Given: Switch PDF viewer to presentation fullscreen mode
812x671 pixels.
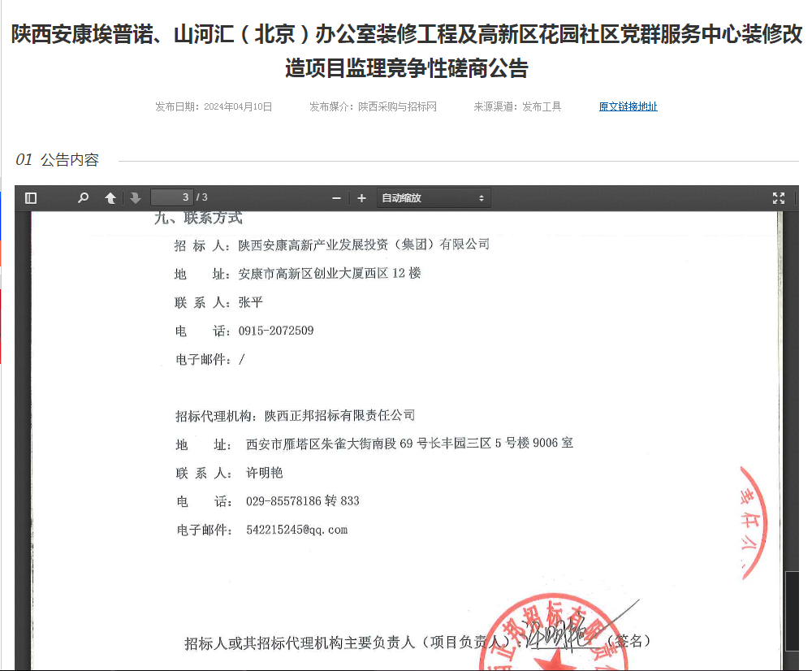Looking at the screenshot, I should (779, 198).
